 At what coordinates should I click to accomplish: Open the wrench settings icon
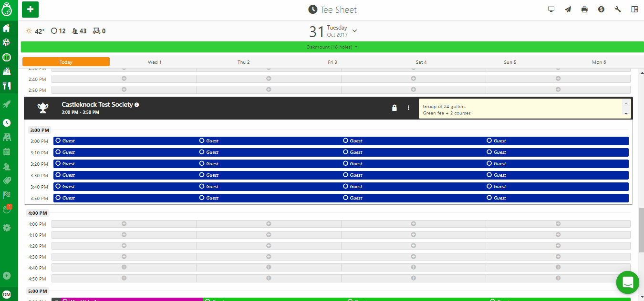point(618,10)
